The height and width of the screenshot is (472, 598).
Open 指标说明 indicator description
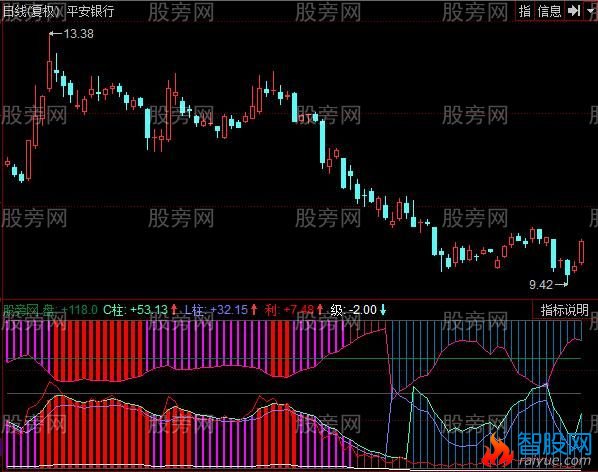564,310
